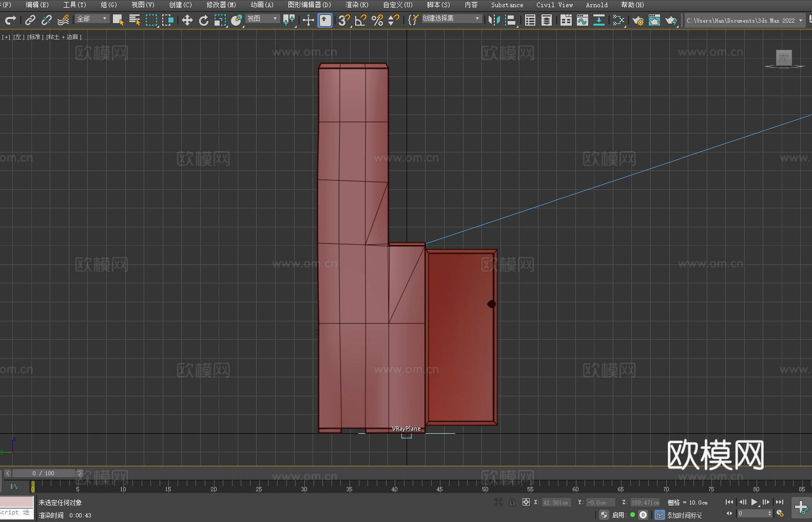
Task: Click the Play Animation button
Action: tap(754, 502)
